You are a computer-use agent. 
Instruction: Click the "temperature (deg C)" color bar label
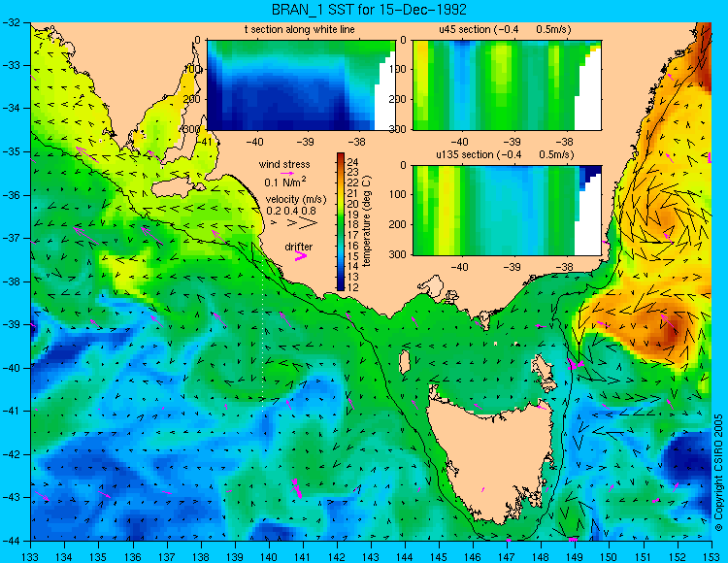click(x=367, y=221)
